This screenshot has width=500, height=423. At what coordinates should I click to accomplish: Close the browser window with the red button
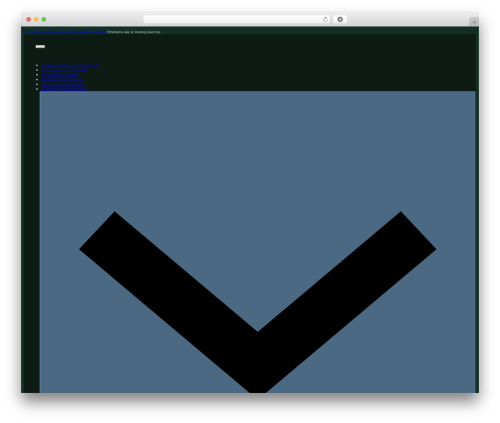tap(29, 19)
